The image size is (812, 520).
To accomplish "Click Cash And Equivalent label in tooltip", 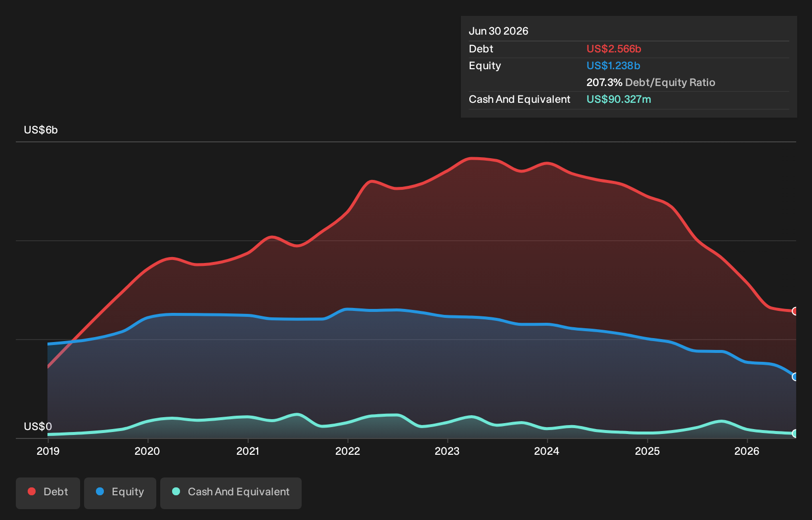I will click(x=520, y=99).
